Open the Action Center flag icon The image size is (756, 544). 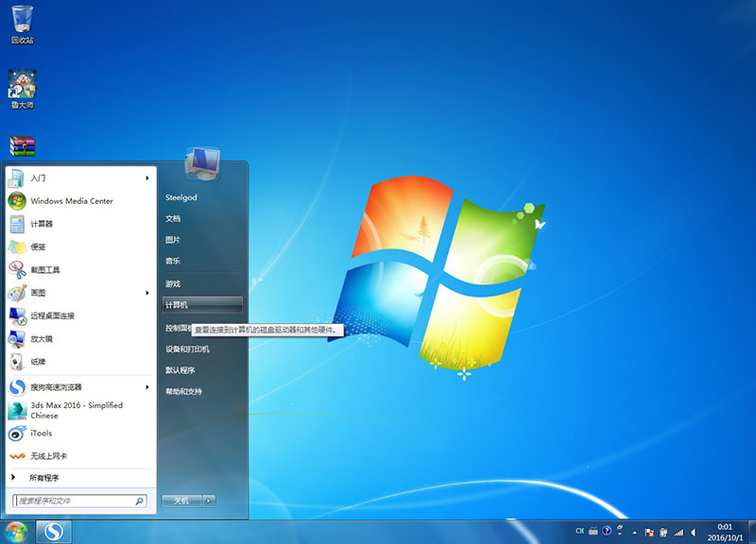(x=649, y=533)
